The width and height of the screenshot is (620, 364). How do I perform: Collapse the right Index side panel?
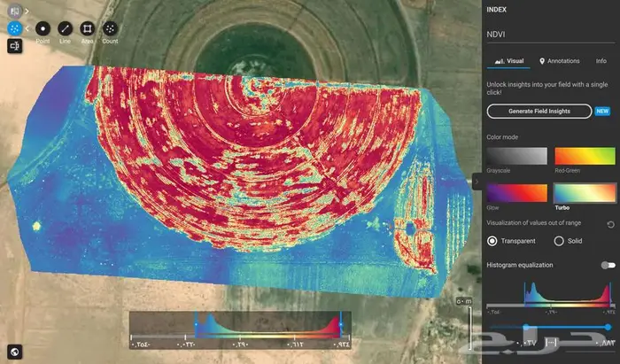tap(477, 182)
